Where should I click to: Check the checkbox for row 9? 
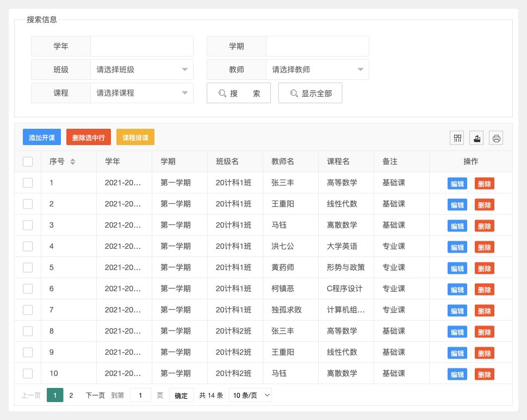coord(28,352)
